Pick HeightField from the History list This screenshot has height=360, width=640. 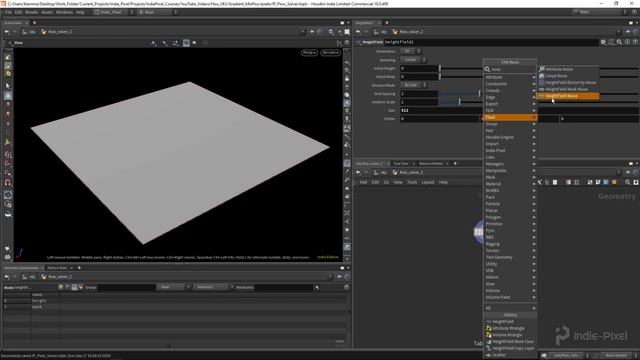click(510, 322)
